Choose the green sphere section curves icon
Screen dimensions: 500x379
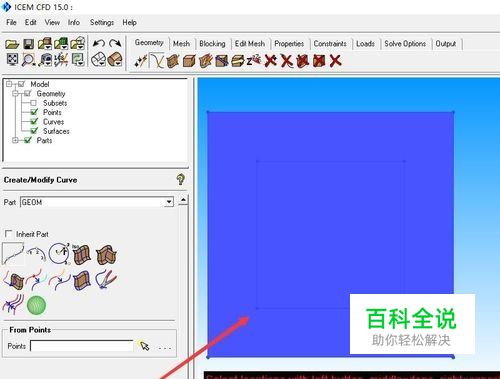[x=36, y=305]
